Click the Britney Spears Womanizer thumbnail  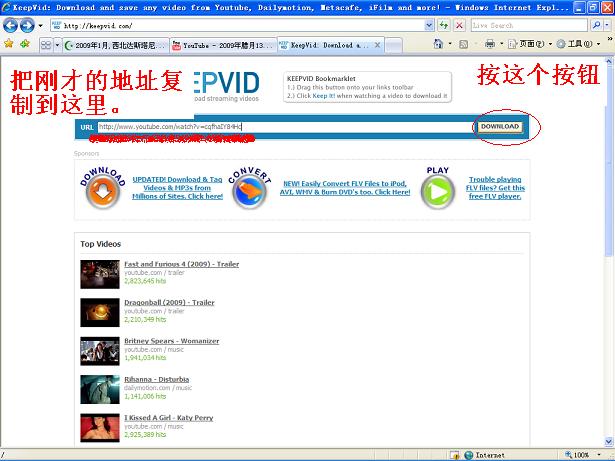click(x=100, y=351)
